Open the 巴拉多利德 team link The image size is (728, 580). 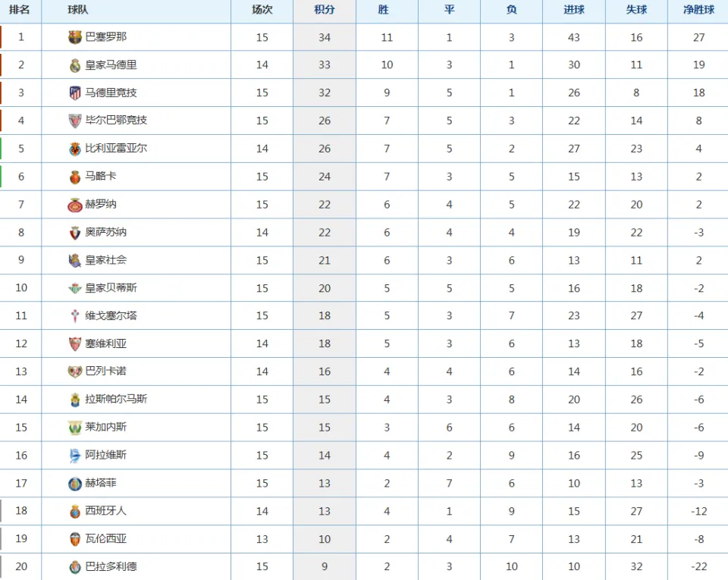pyautogui.click(x=111, y=566)
